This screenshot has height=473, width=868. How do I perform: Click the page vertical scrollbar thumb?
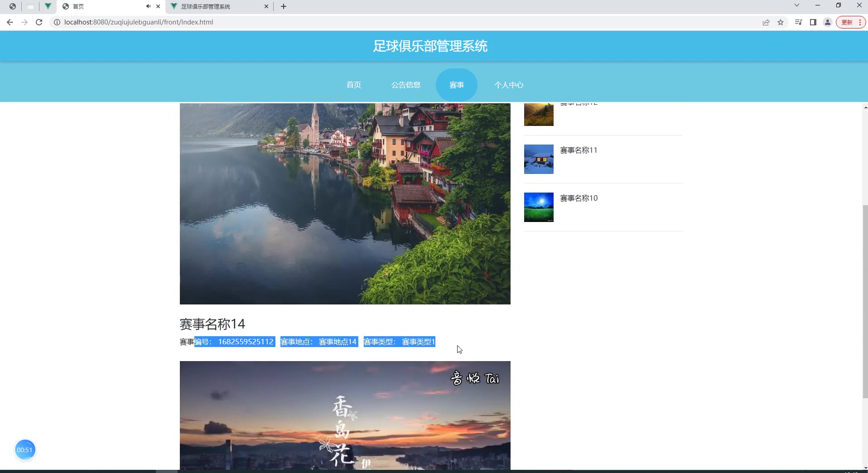click(865, 302)
